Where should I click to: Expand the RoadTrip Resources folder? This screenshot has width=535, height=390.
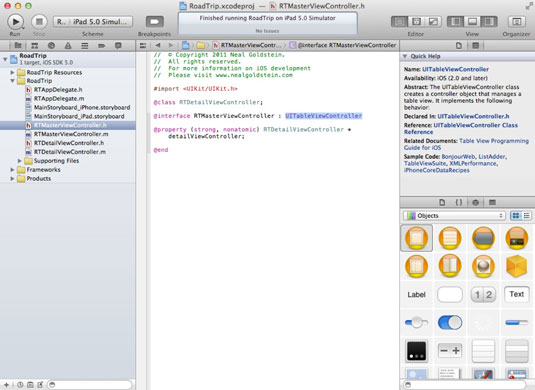[x=12, y=72]
